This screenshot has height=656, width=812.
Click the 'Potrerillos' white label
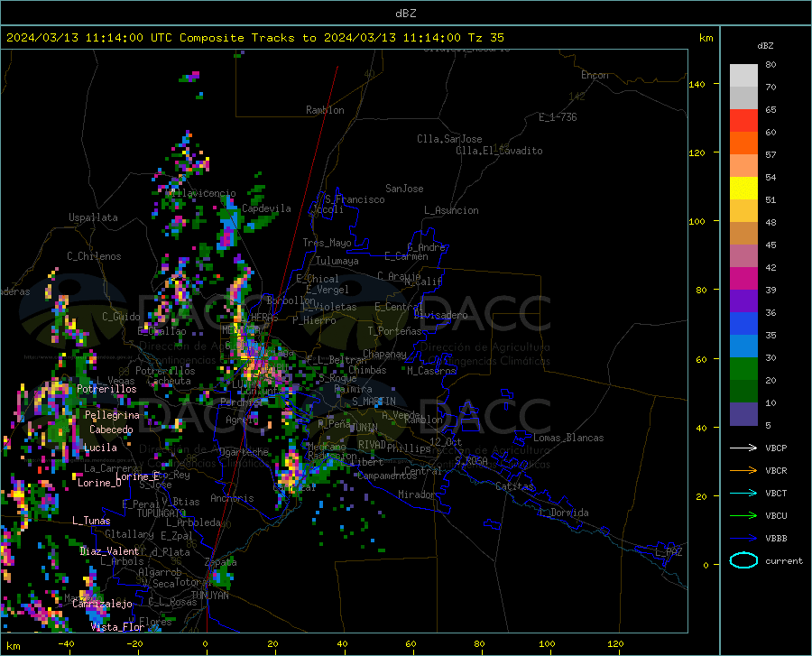[x=106, y=389]
